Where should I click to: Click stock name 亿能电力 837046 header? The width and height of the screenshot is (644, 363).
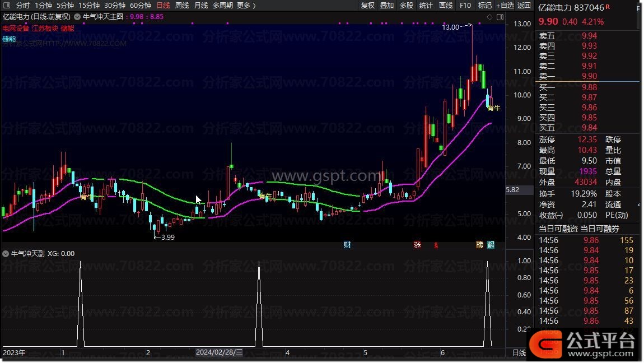pyautogui.click(x=571, y=7)
